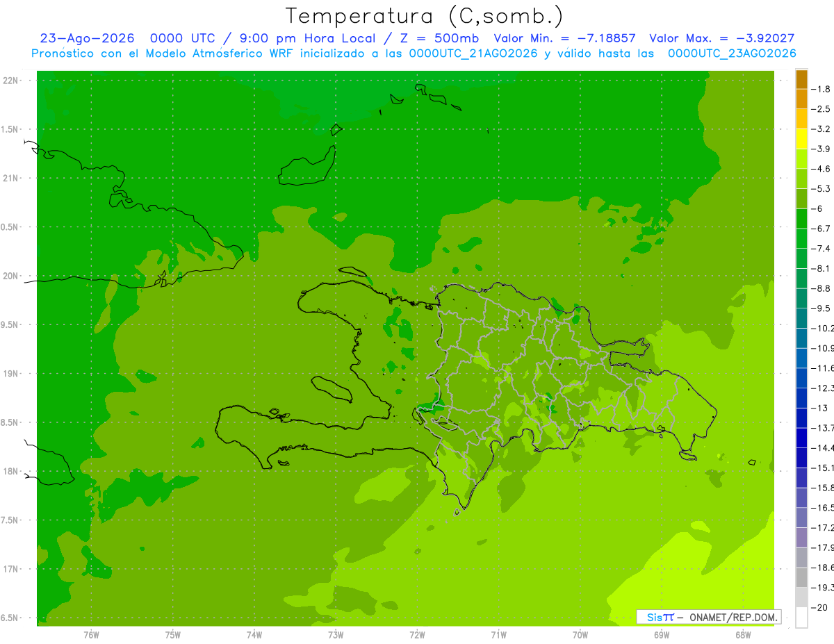Click the "73W" longitude label
This screenshot has width=834, height=644.
336,635
